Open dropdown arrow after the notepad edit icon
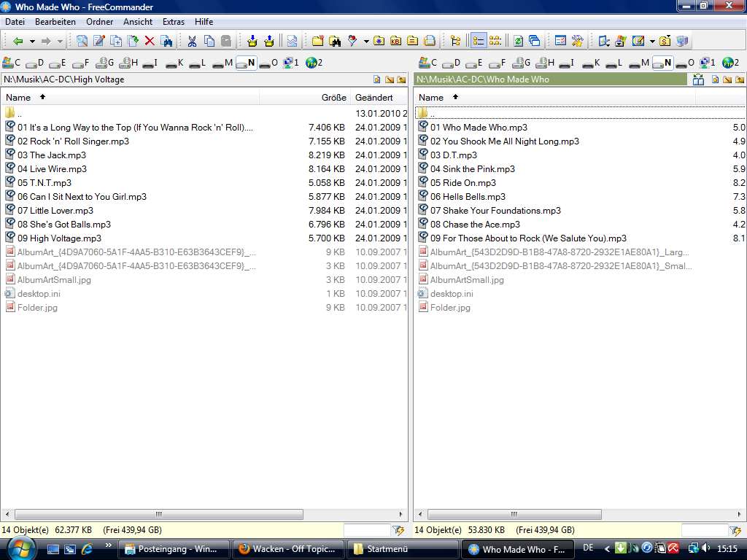Screen dimensions: 747x560 pos(652,42)
